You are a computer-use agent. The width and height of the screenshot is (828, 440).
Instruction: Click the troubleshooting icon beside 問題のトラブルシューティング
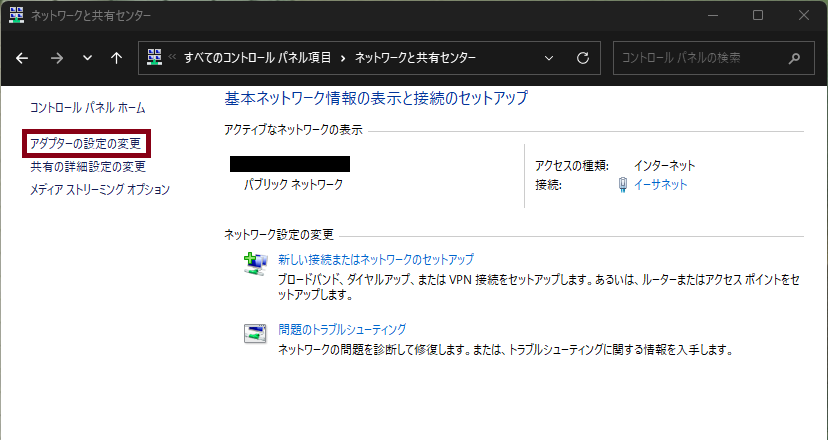pos(255,333)
